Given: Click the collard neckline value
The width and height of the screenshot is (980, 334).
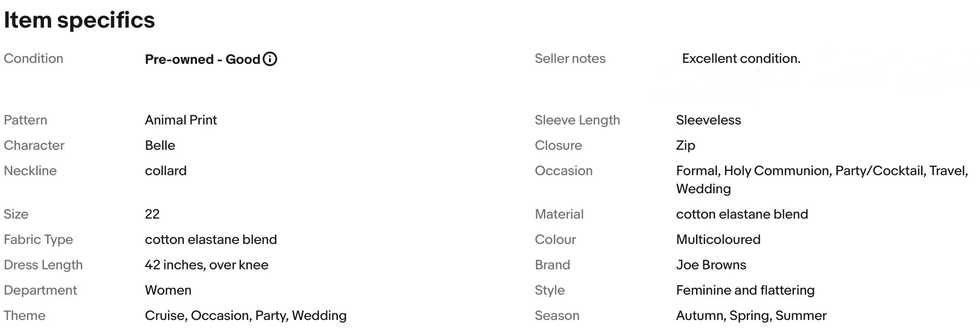Looking at the screenshot, I should 166,171.
